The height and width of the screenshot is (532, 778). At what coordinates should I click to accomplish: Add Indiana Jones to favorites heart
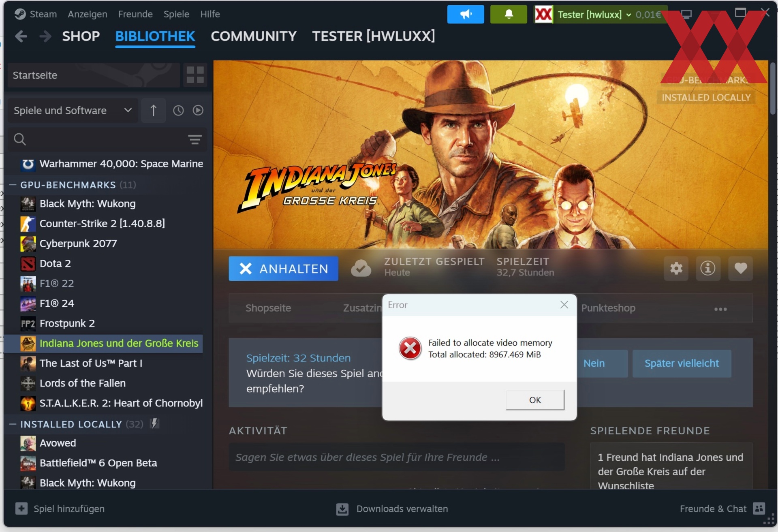click(740, 268)
